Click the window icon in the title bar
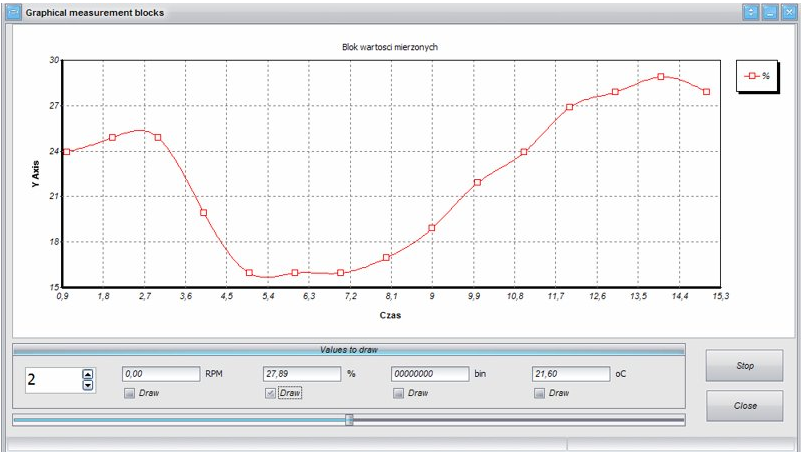Viewport: 808px width, 455px height. pos(13,12)
